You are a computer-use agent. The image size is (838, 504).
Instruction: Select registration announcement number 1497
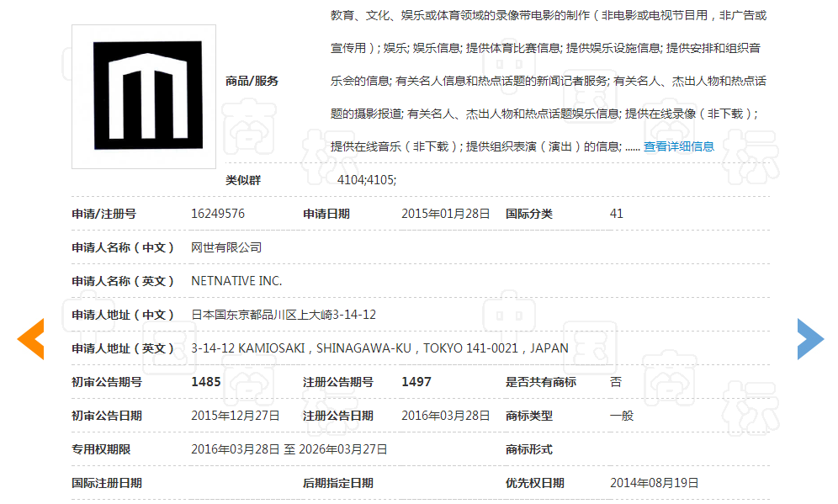[x=416, y=382]
